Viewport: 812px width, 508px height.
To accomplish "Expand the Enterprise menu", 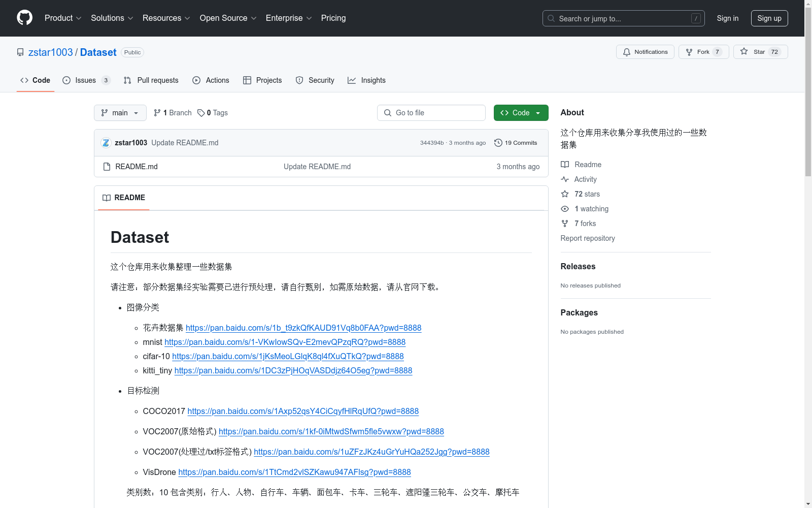I will tap(289, 18).
